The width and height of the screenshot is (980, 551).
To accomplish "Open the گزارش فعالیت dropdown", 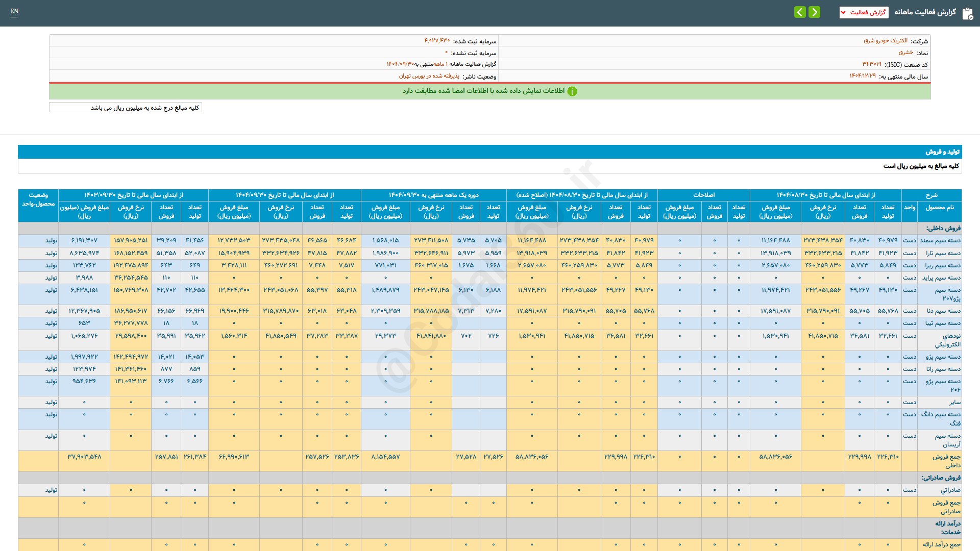I will click(864, 12).
